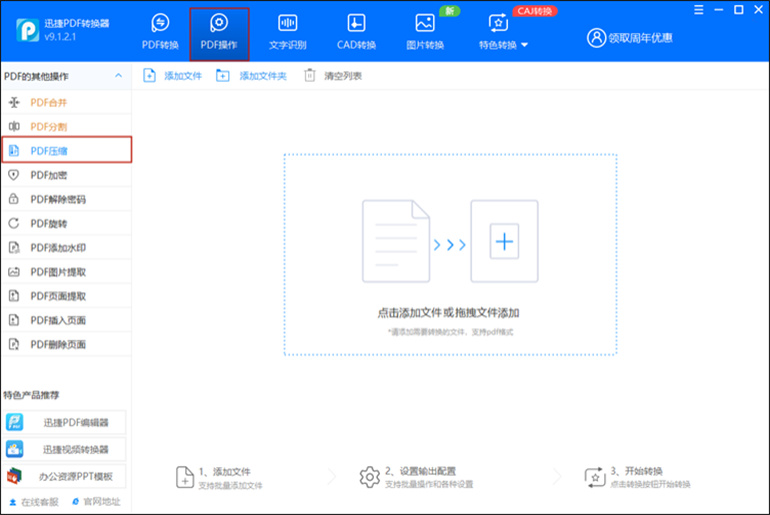Screen dimensions: 770x515
Task: Click the 添加文件夹 folder icon
Action: tap(222, 76)
